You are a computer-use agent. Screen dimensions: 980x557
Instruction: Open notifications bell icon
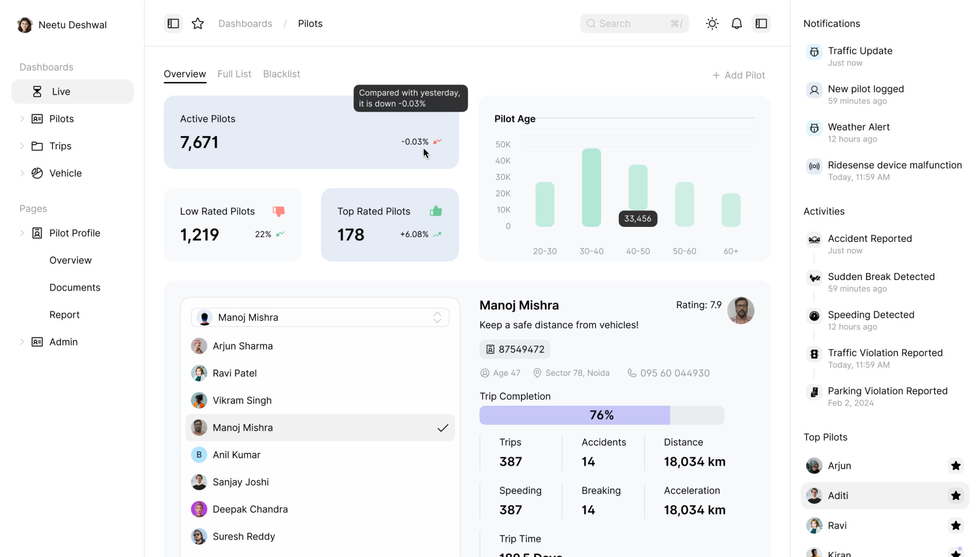click(x=737, y=24)
